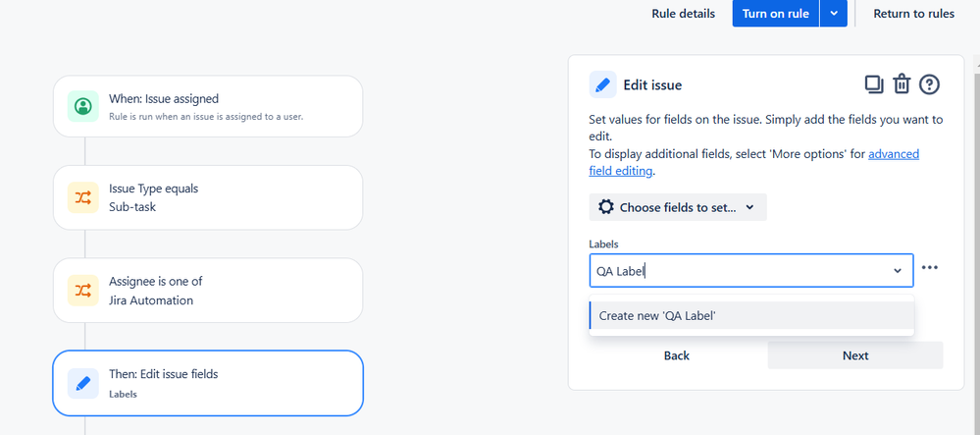Expand the Choose fields to set dropdown

[x=677, y=207]
